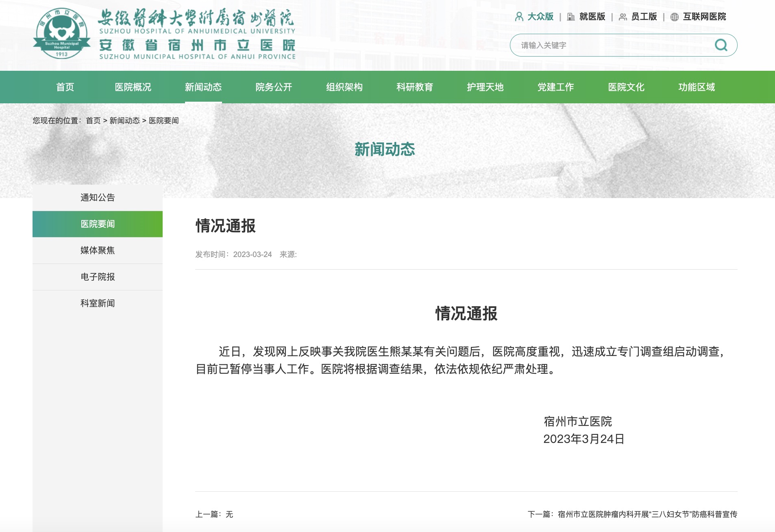The image size is (775, 532).
Task: Open 电子院报 in the sidebar
Action: tap(98, 277)
